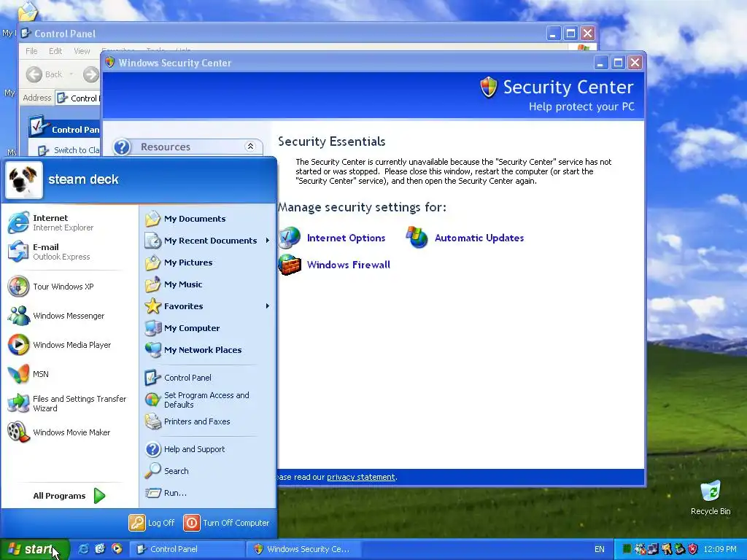Switch to Windows Security Center taskbar button

[306, 549]
